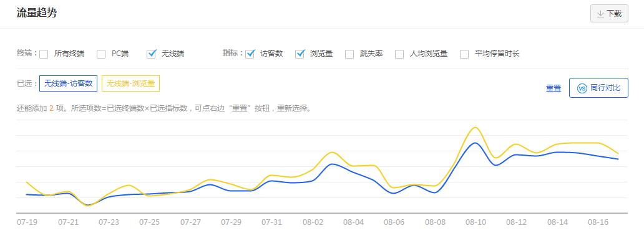Click the 重置 reset link
This screenshot has width=644, height=246.
point(554,88)
